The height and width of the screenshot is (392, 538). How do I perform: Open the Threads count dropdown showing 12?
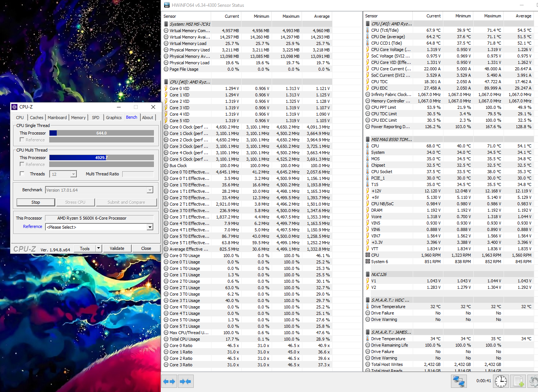[x=73, y=174]
